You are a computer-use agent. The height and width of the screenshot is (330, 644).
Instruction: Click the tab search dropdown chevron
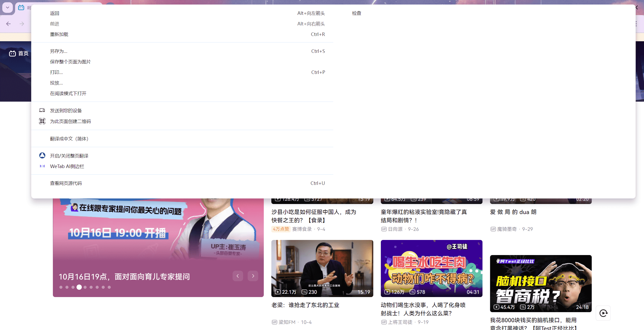[x=8, y=8]
